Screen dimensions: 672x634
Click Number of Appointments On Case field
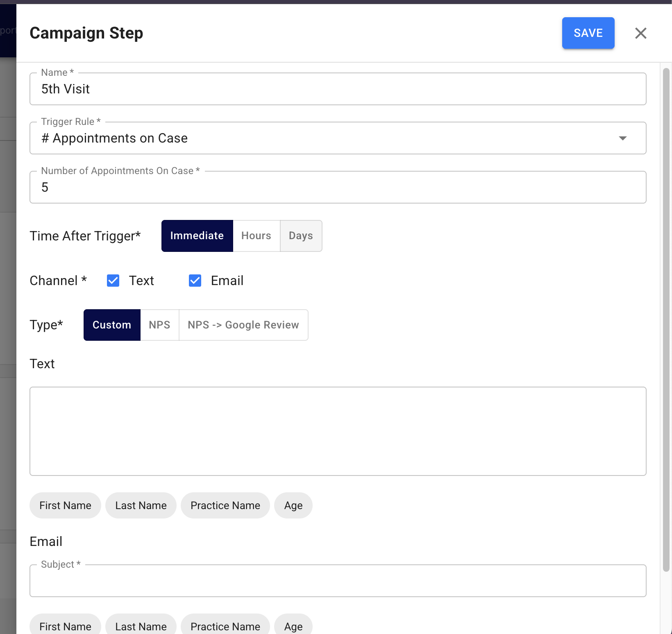point(338,188)
